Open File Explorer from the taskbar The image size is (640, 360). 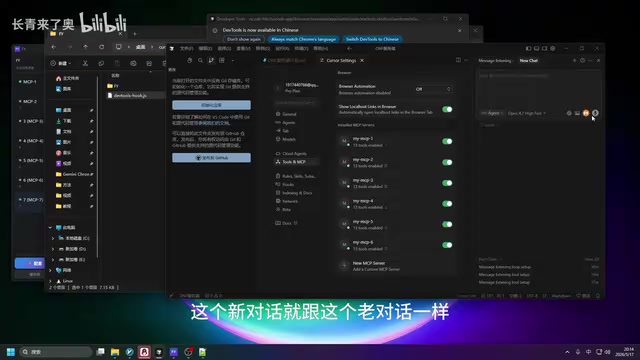pos(115,352)
